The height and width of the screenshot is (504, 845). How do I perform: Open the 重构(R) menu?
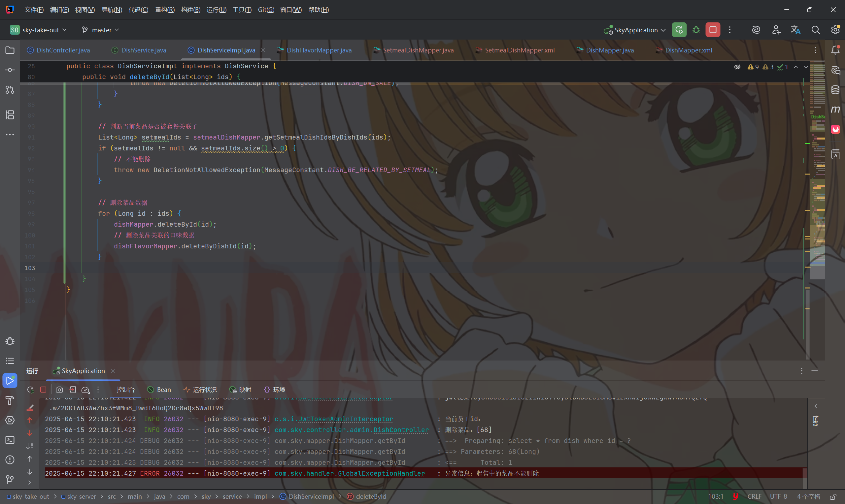coord(164,10)
